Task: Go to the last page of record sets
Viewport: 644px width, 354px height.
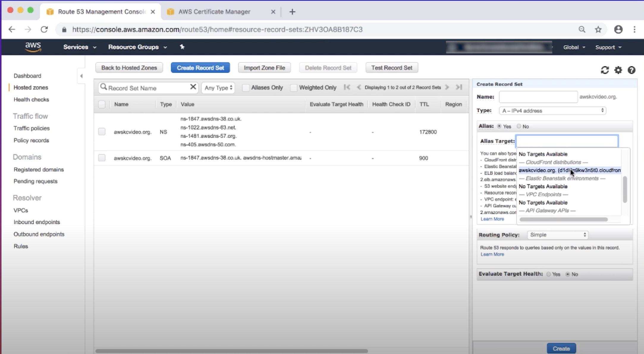Action: pyautogui.click(x=459, y=87)
